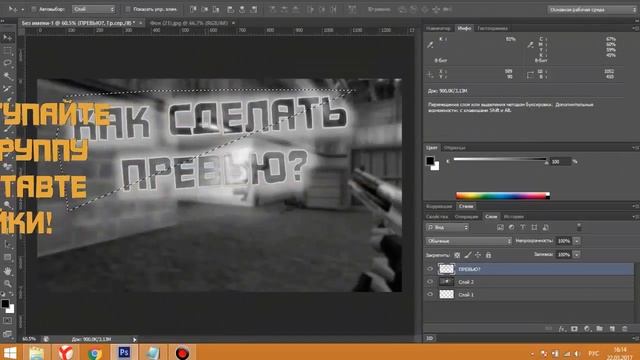640x360 pixels.
Task: Toggle the layer filtering switch
Action: click(579, 227)
